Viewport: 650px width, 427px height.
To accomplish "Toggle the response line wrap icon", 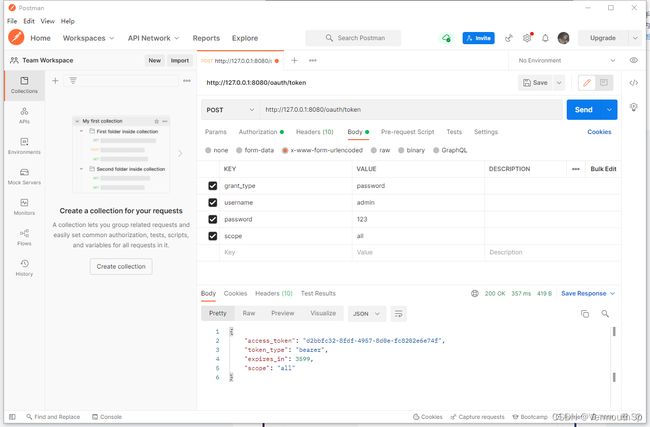I will pos(398,313).
